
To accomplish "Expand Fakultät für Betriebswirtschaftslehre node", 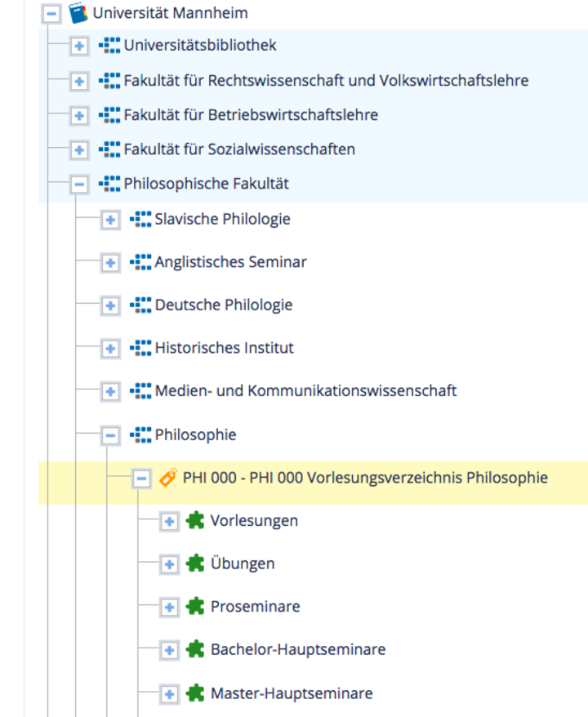I will [x=79, y=116].
